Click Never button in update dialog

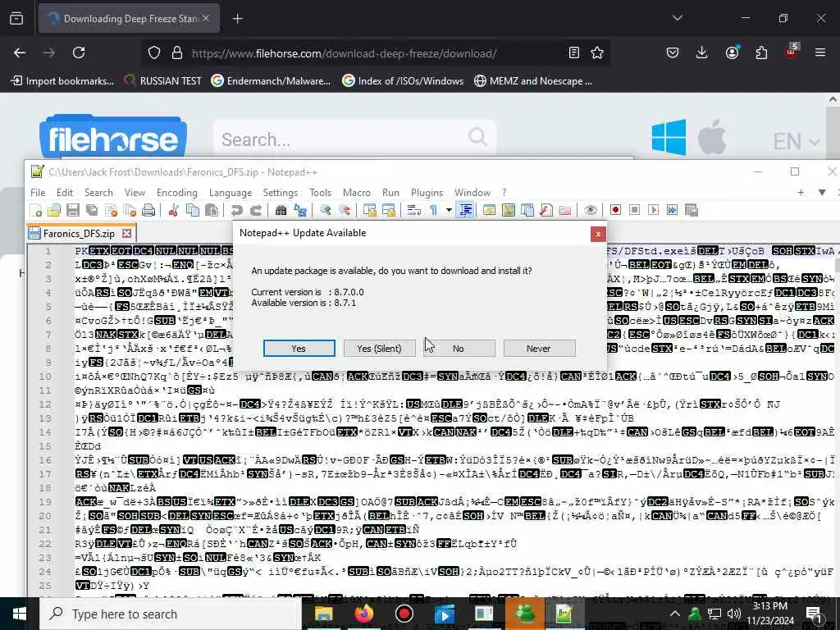click(539, 348)
